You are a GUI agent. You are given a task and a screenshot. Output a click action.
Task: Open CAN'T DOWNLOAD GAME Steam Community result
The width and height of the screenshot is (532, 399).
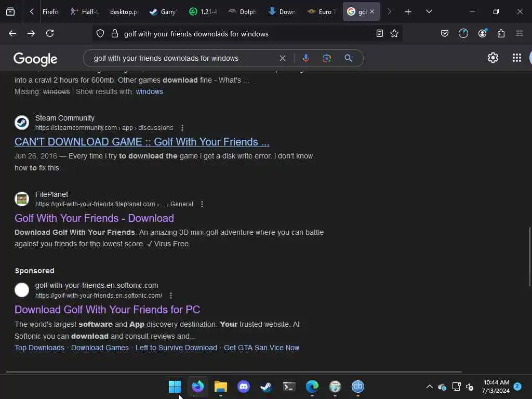[x=142, y=142]
